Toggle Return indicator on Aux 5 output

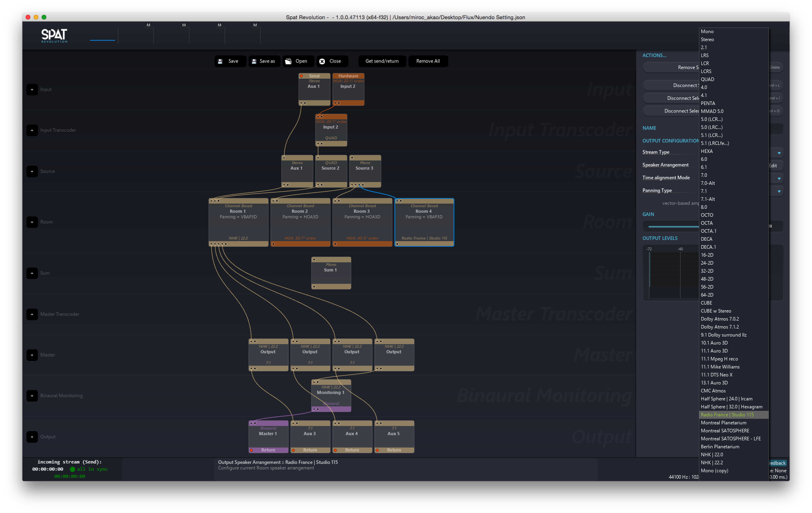tap(377, 450)
